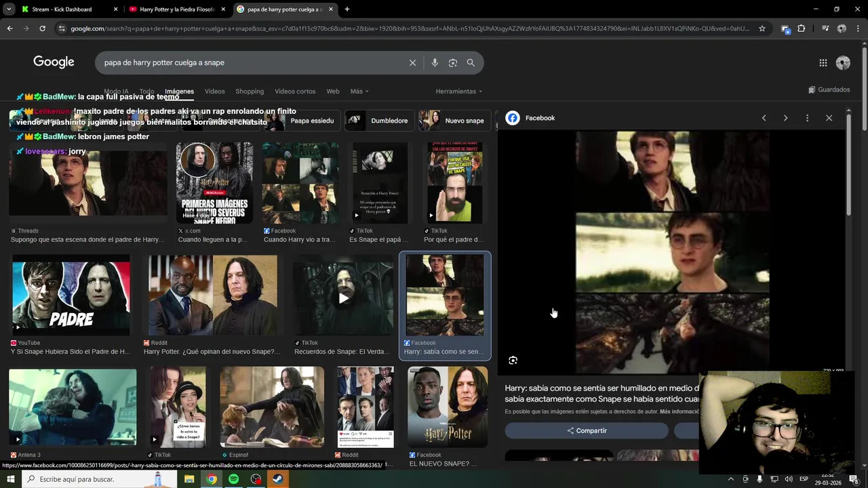
Task: Open the preview panel three-dot menu
Action: click(x=807, y=118)
